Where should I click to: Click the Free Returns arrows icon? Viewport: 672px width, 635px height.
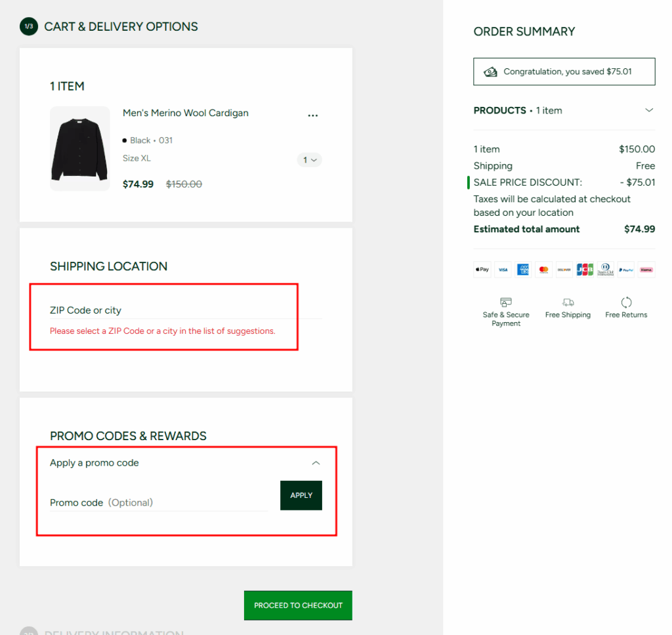[626, 302]
